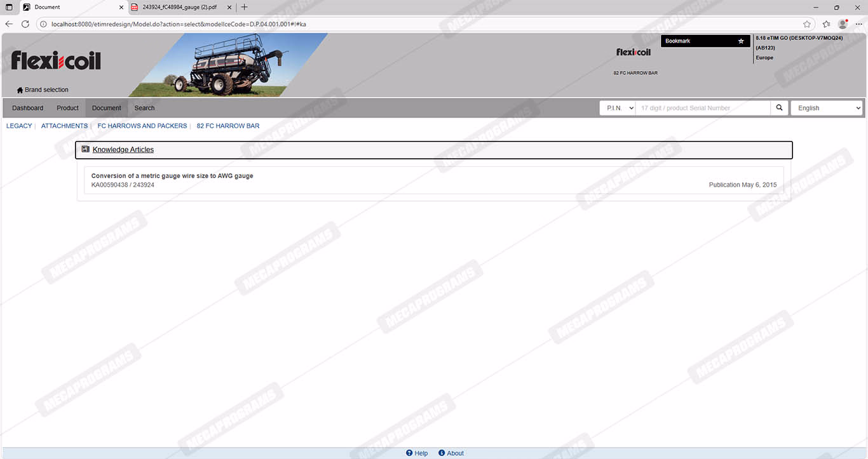Open the browser profile avatar icon
Image resolution: width=868 pixels, height=459 pixels.
tap(843, 24)
